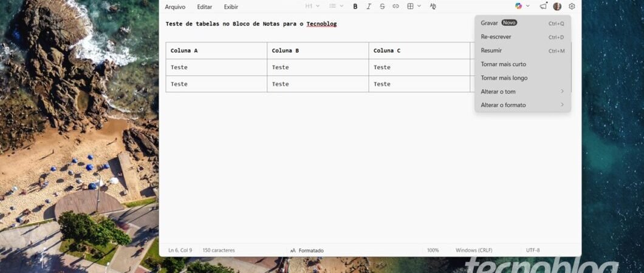
Task: Click the last-row Teste cell under Coluna A
Action: 216,84
